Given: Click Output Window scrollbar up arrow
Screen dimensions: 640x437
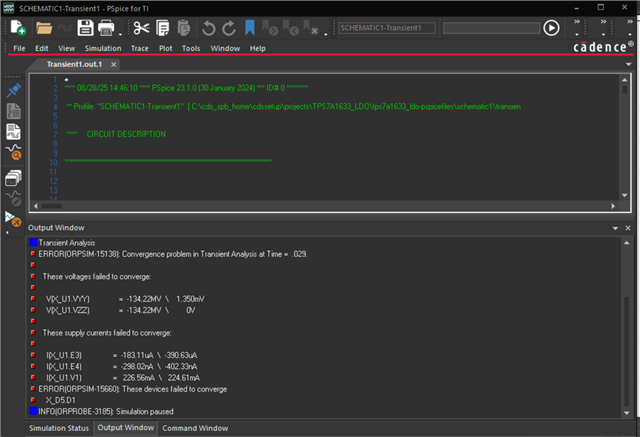Looking at the screenshot, I should 627,243.
